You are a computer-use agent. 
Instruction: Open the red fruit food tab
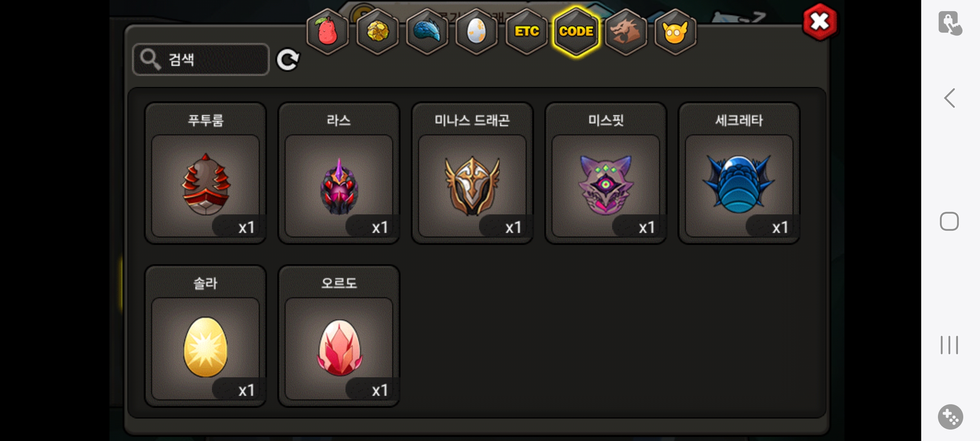point(327,31)
